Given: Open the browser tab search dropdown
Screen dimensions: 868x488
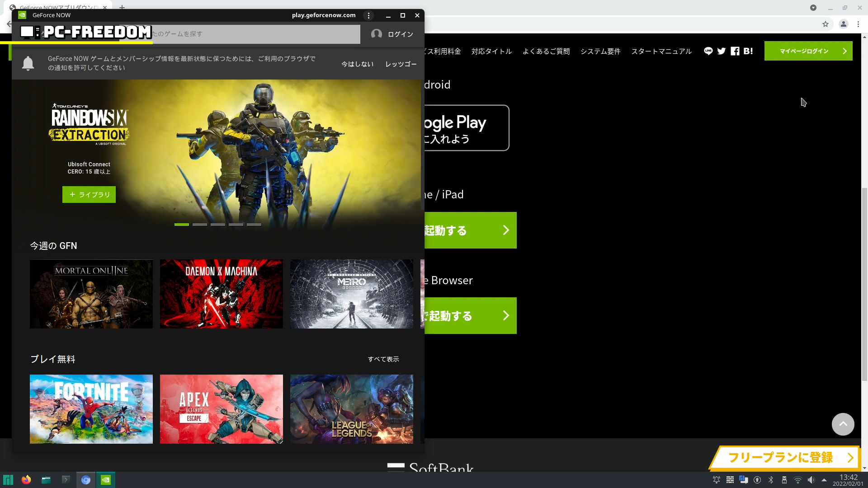Looking at the screenshot, I should tap(813, 8).
